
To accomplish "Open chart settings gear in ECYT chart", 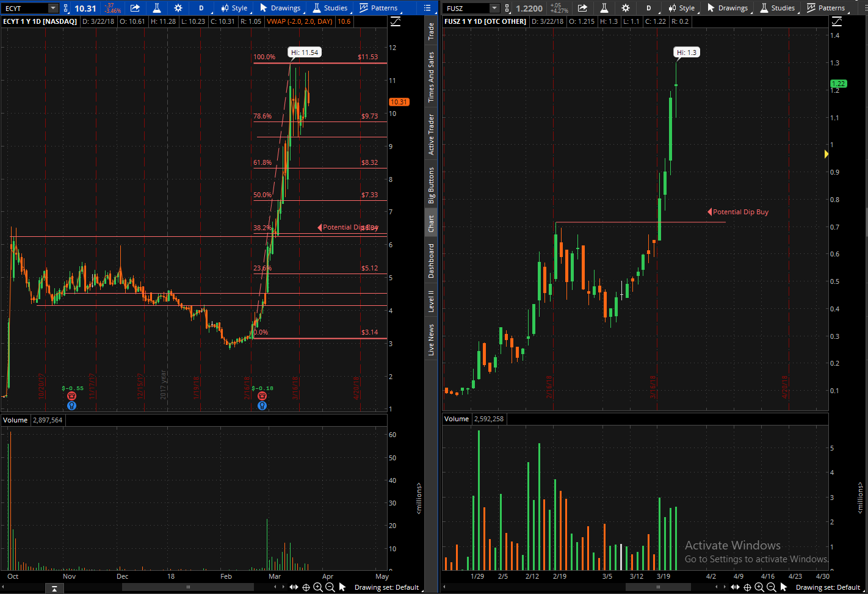I will pyautogui.click(x=178, y=8).
